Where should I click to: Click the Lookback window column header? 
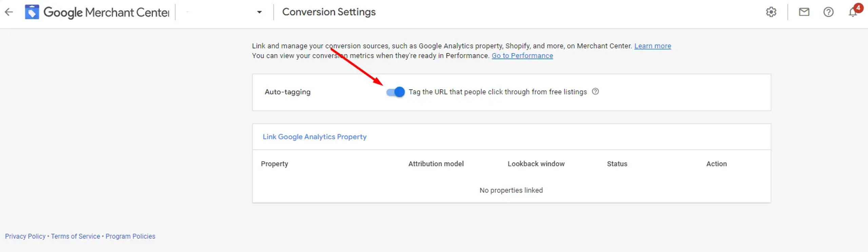(x=536, y=164)
